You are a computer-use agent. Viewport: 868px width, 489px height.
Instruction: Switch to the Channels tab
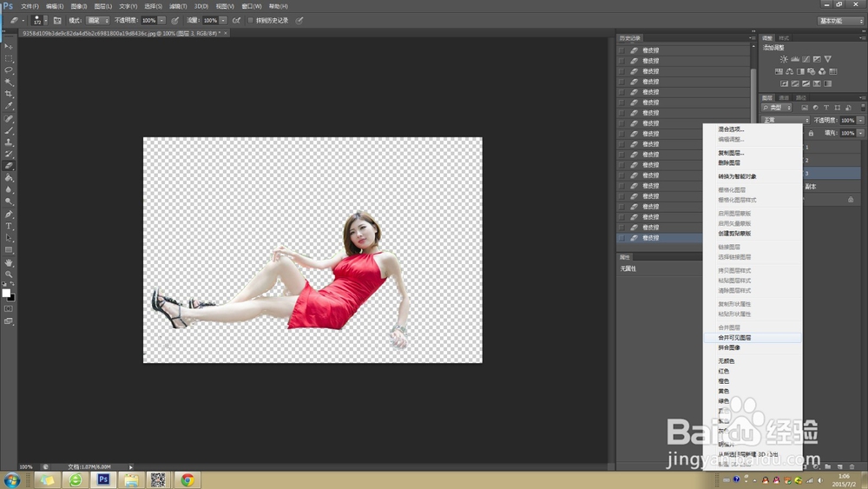[784, 97]
